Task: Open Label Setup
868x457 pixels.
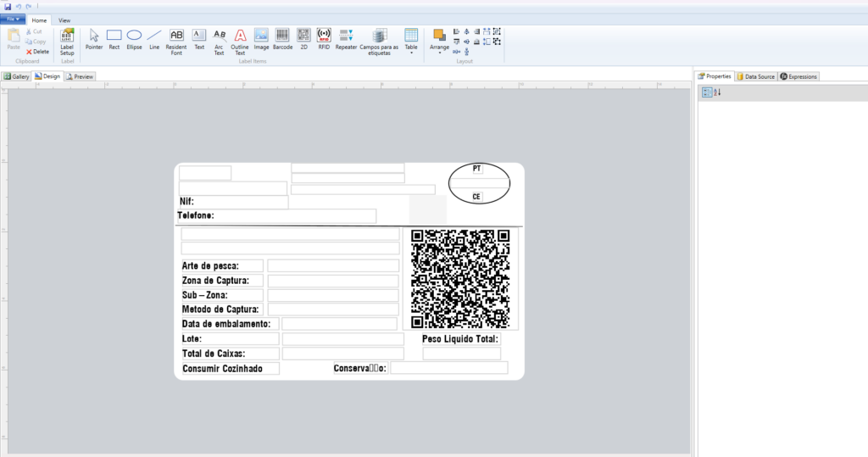Action: tap(67, 42)
